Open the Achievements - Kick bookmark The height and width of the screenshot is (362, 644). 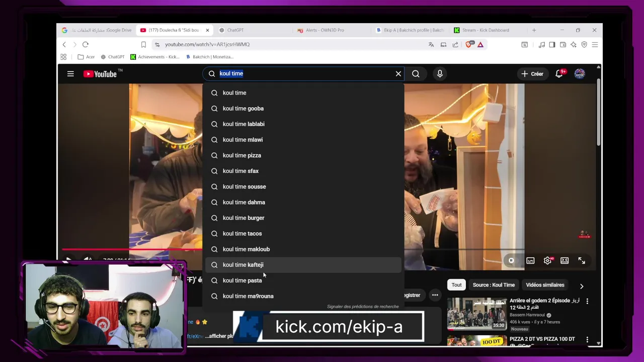[155, 57]
